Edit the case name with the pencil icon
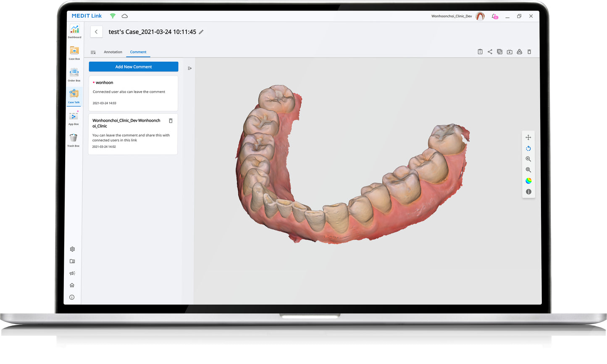 click(201, 32)
